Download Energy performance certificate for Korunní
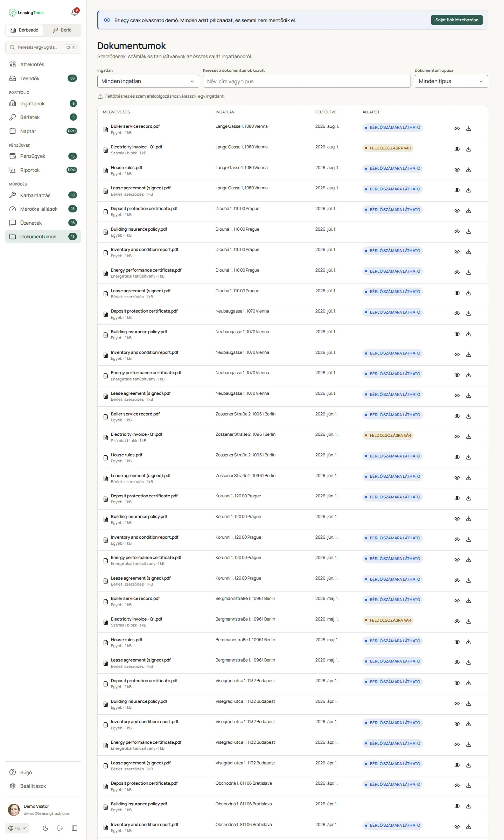This screenshot has height=840, width=504. pos(469,560)
